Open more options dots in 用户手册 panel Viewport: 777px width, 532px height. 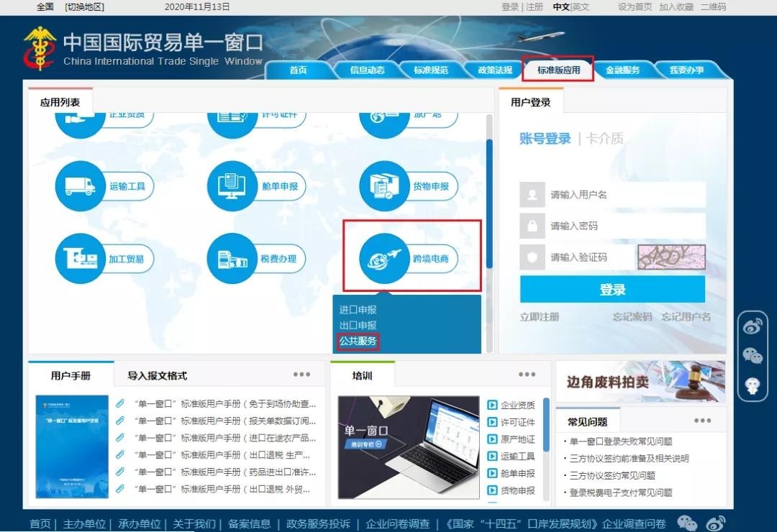(301, 375)
